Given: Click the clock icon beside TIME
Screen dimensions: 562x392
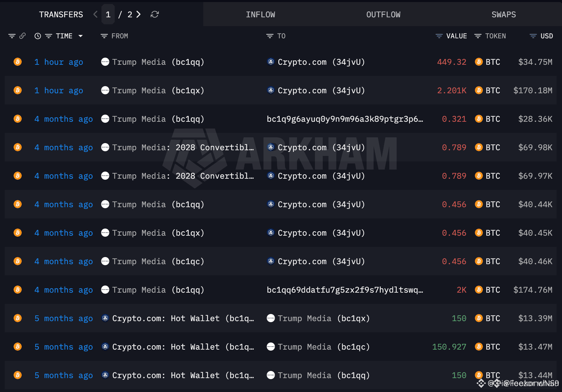Looking at the screenshot, I should click(38, 36).
